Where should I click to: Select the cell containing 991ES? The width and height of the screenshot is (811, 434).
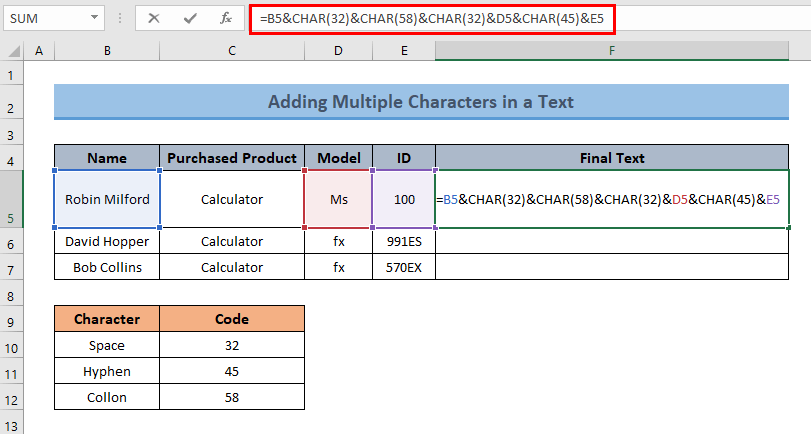(404, 241)
